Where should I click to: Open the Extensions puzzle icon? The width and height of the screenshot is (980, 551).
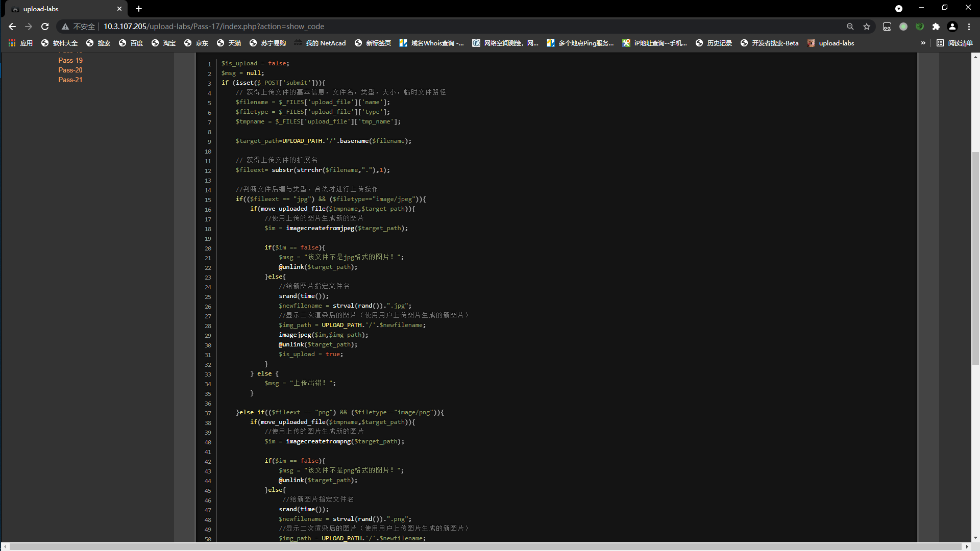(936, 27)
